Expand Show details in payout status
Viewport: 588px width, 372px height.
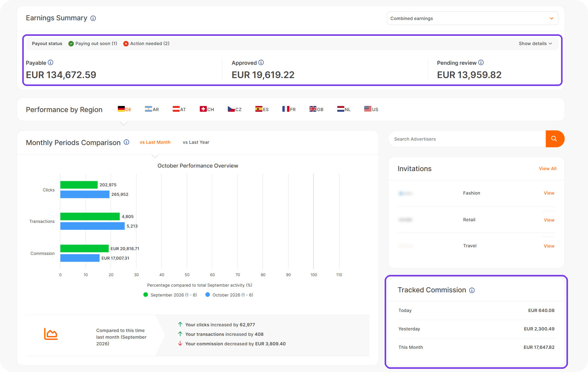(x=535, y=43)
